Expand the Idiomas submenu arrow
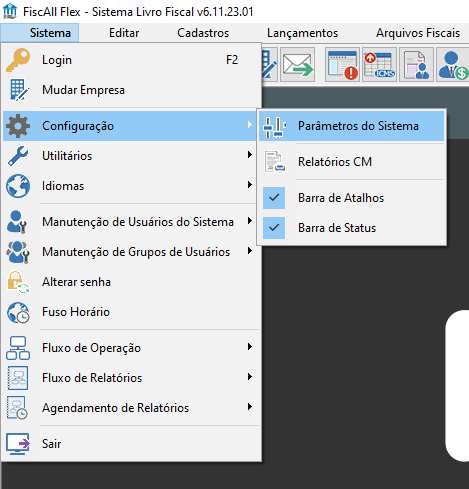 (250, 185)
